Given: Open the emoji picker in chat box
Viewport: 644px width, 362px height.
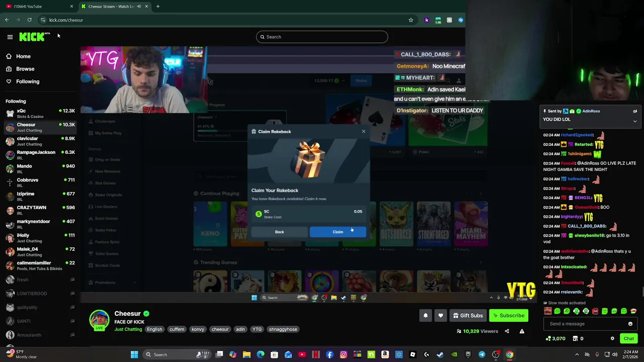Looking at the screenshot, I should (x=630, y=324).
